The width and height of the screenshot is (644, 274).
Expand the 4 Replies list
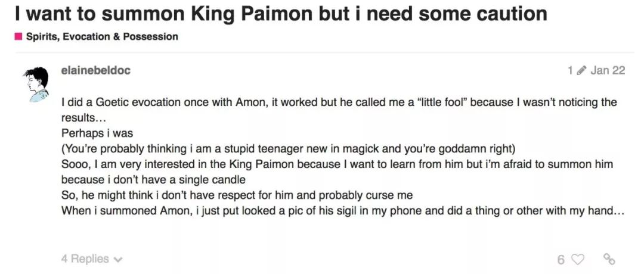point(91,259)
